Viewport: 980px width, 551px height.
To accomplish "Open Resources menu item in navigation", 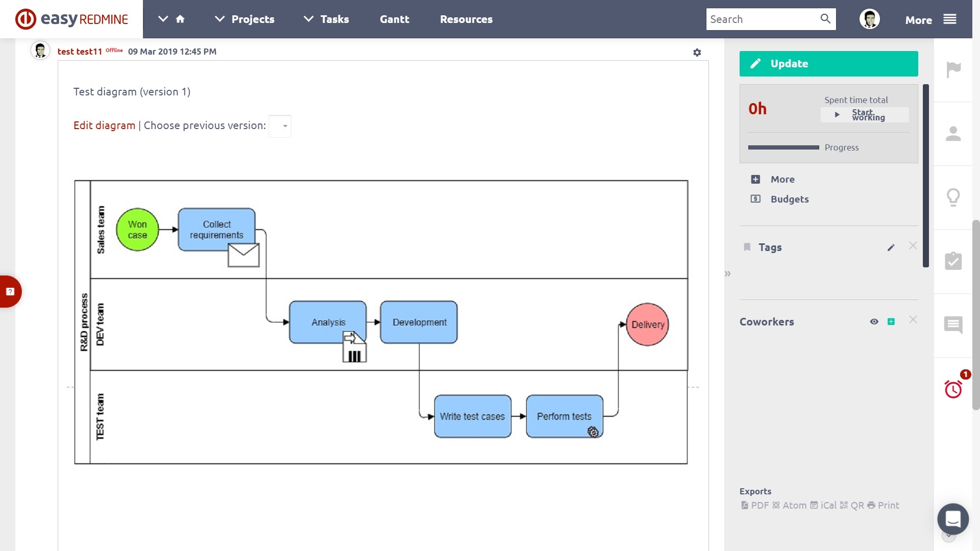I will 467,19.
